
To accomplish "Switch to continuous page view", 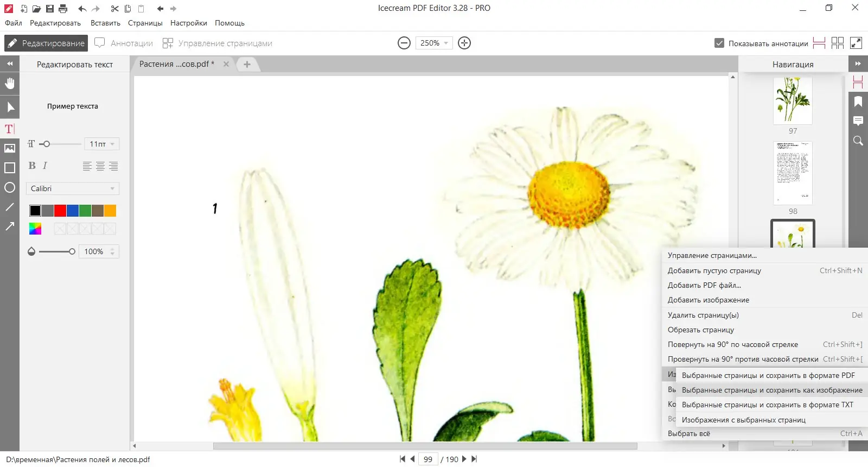I will [819, 43].
